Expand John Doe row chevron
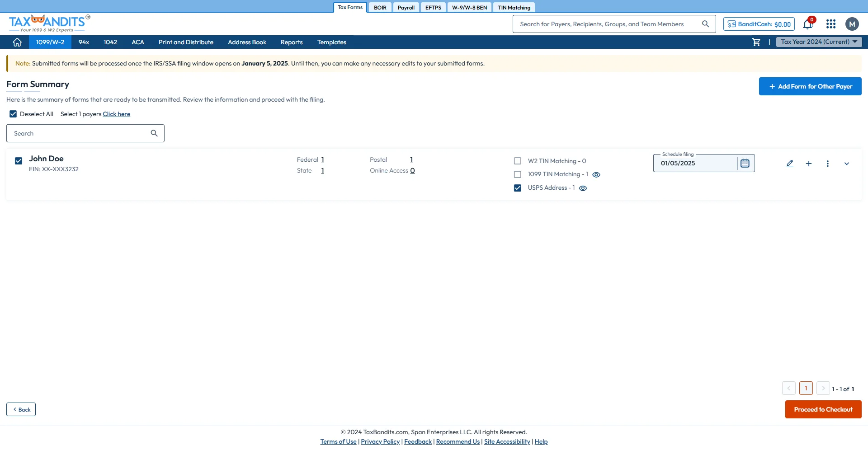The width and height of the screenshot is (868, 450). tap(847, 164)
